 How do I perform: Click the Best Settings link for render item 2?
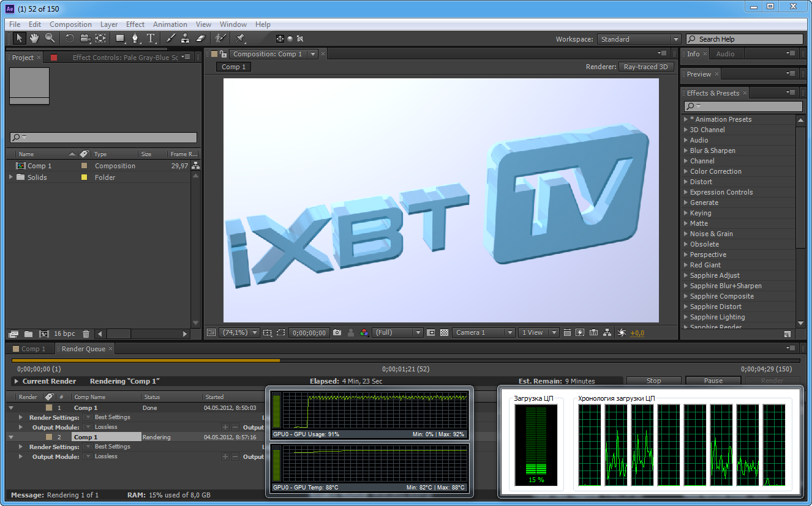(x=113, y=447)
